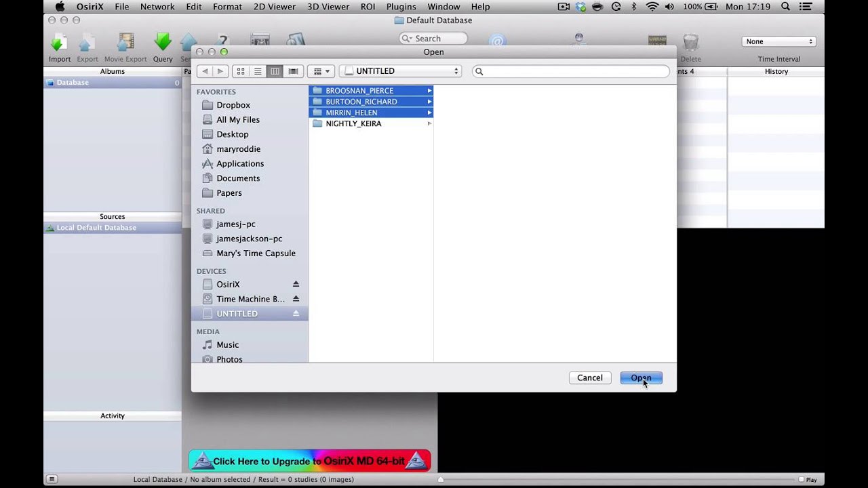The width and height of the screenshot is (868, 488).
Task: Select Dropbox in Favorites sidebar
Action: 233,105
